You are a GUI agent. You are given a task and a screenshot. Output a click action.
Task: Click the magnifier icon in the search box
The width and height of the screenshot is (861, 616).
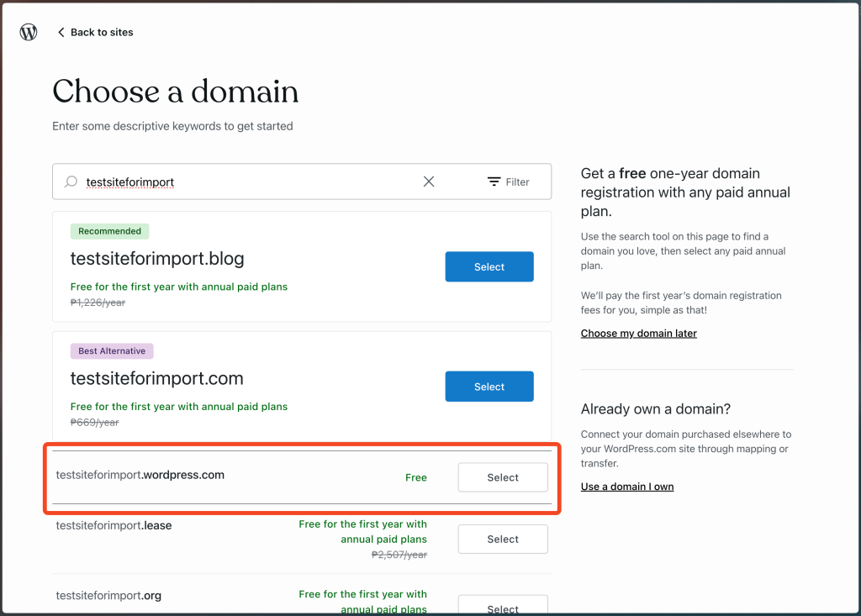point(71,182)
